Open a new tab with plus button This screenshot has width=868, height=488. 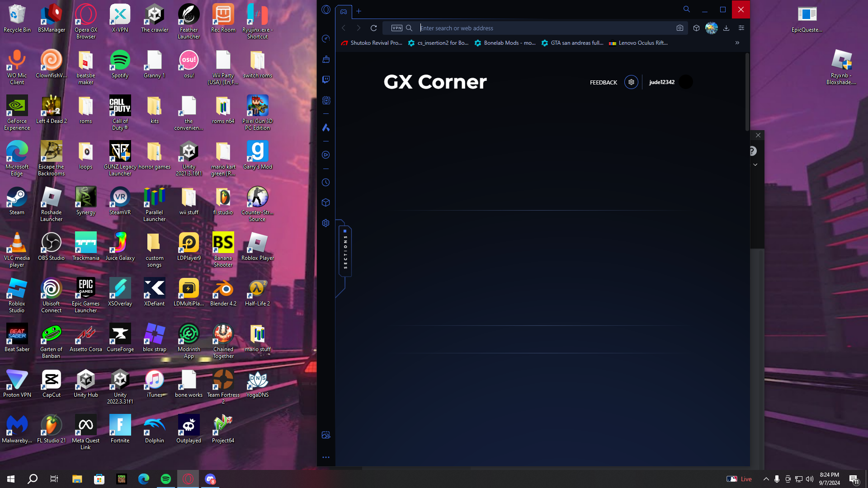[x=359, y=11]
